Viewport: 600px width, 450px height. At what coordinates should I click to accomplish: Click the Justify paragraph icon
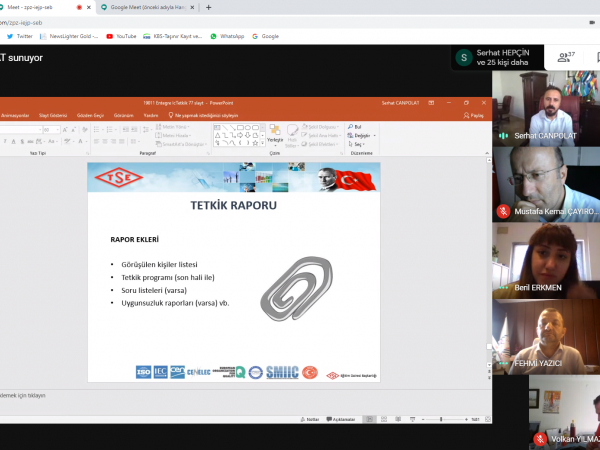point(122,141)
